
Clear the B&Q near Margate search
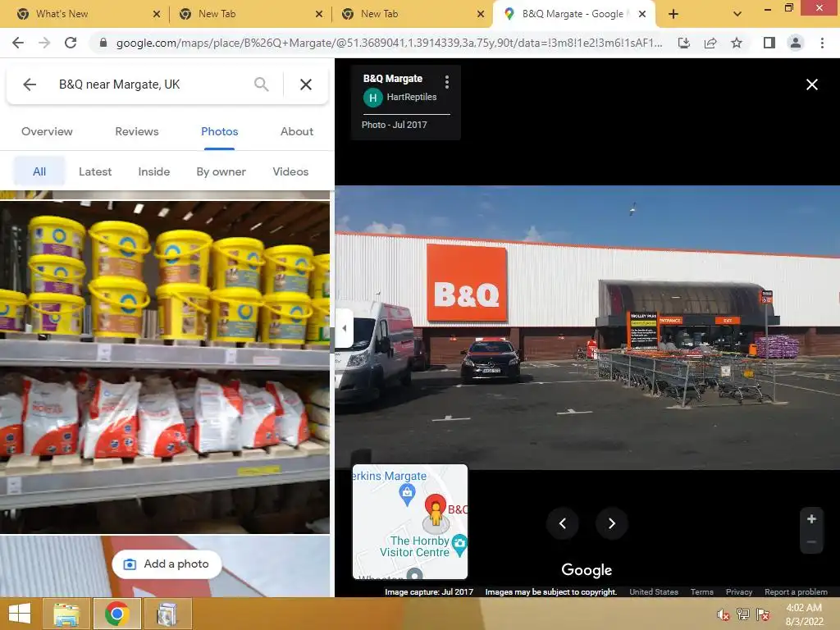point(306,84)
